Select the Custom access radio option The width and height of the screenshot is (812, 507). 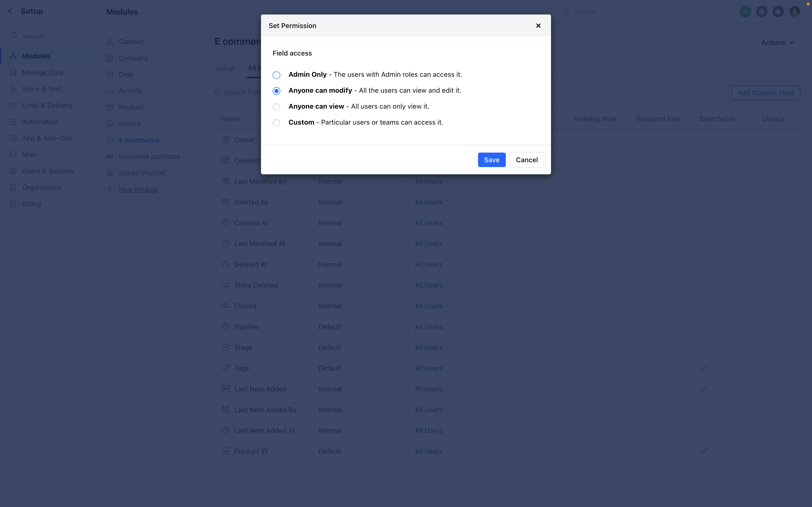(276, 123)
